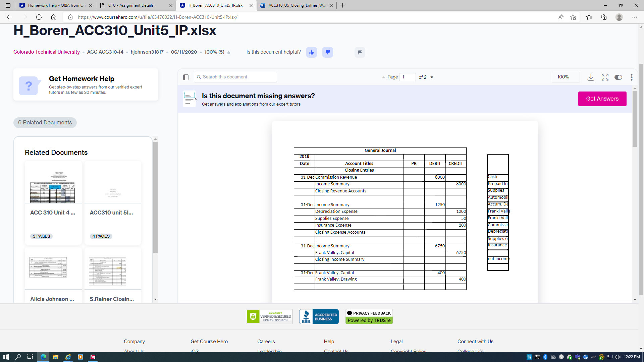The image size is (644, 362).
Task: Flag this document with the flag icon
Action: (360, 52)
